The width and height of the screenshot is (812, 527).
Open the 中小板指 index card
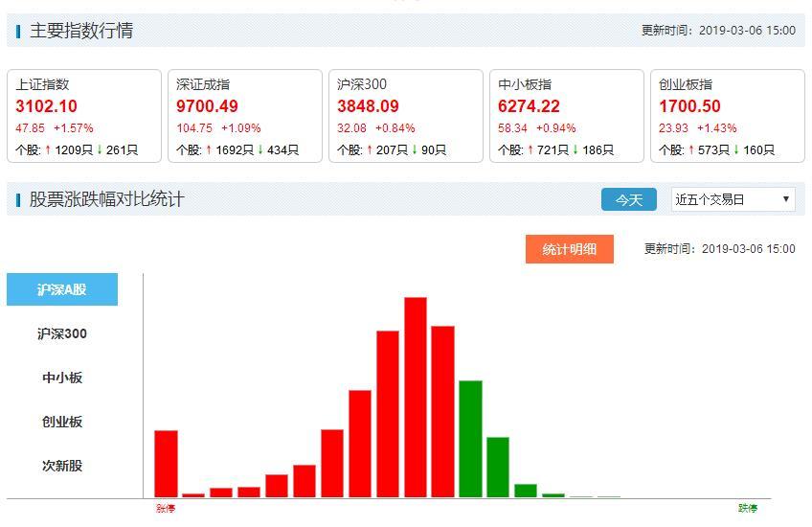point(567,115)
